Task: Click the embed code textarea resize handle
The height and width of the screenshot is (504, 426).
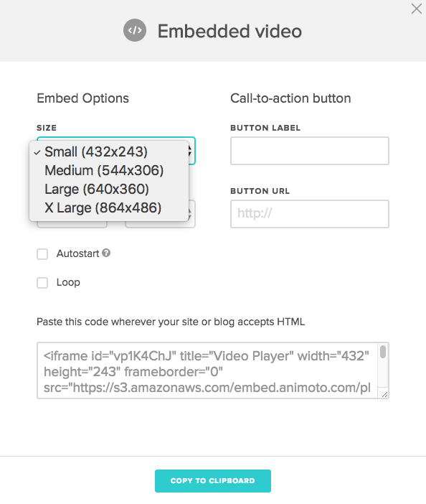Action: click(x=384, y=394)
